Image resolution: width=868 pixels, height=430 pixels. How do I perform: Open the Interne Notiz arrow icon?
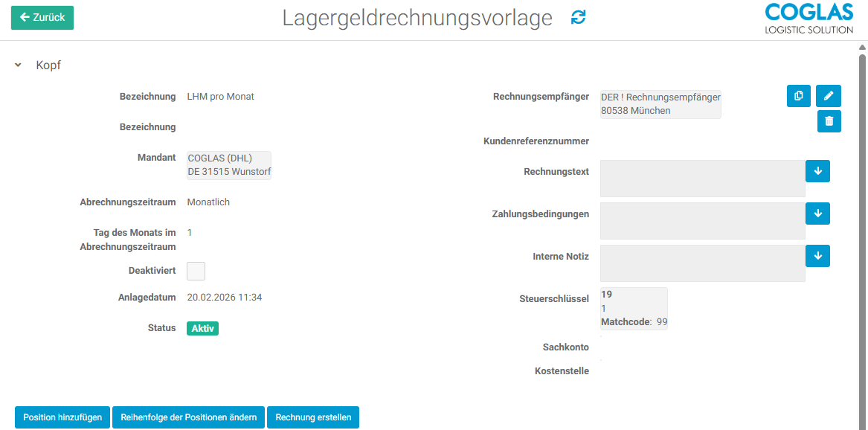[817, 255]
